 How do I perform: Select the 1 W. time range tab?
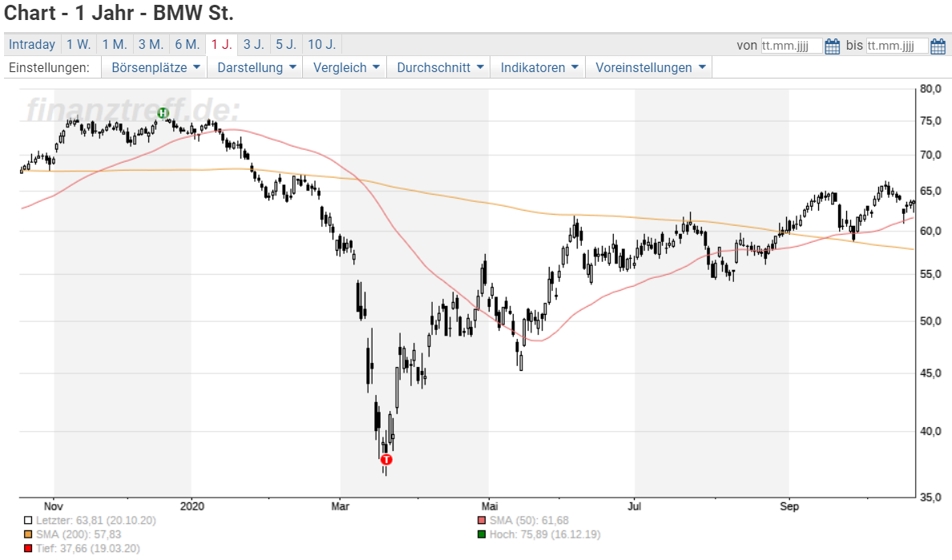tap(79, 44)
